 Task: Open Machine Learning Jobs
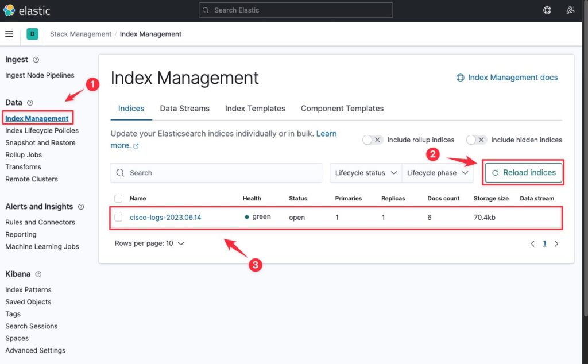pos(42,247)
